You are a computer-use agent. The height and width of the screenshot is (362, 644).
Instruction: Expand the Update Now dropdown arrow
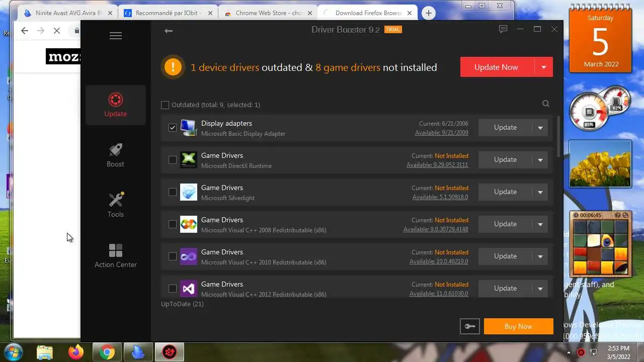tap(543, 67)
